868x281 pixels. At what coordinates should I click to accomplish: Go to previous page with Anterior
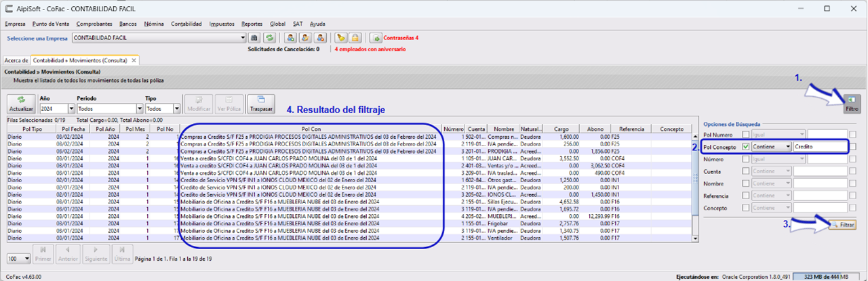(68, 254)
